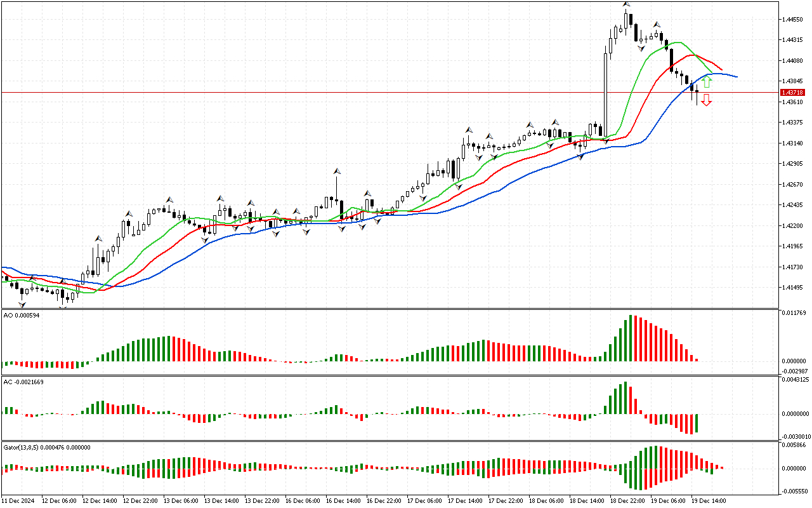
Task: Select the 1.44080 price scale value
Action: pyautogui.click(x=794, y=61)
